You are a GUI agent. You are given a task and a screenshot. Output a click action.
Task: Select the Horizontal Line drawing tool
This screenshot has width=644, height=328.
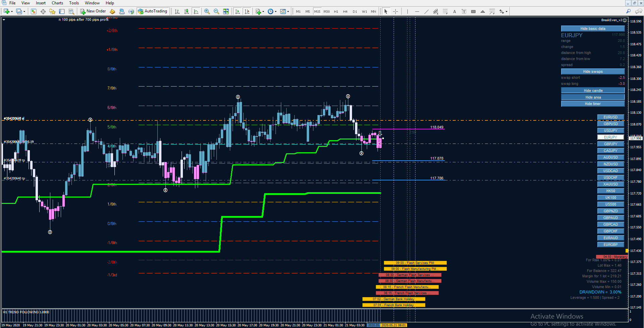[x=417, y=11]
